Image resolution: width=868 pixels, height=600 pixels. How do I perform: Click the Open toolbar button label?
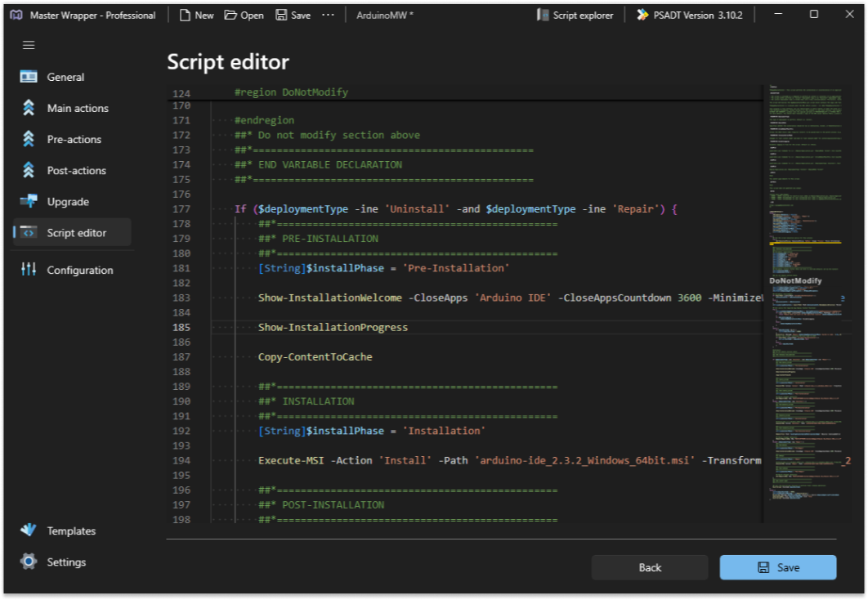click(x=252, y=16)
